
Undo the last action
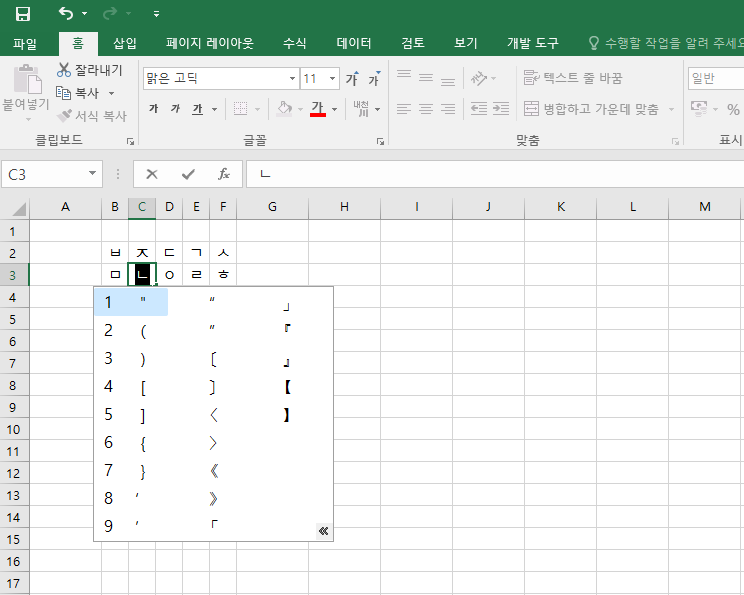point(66,13)
